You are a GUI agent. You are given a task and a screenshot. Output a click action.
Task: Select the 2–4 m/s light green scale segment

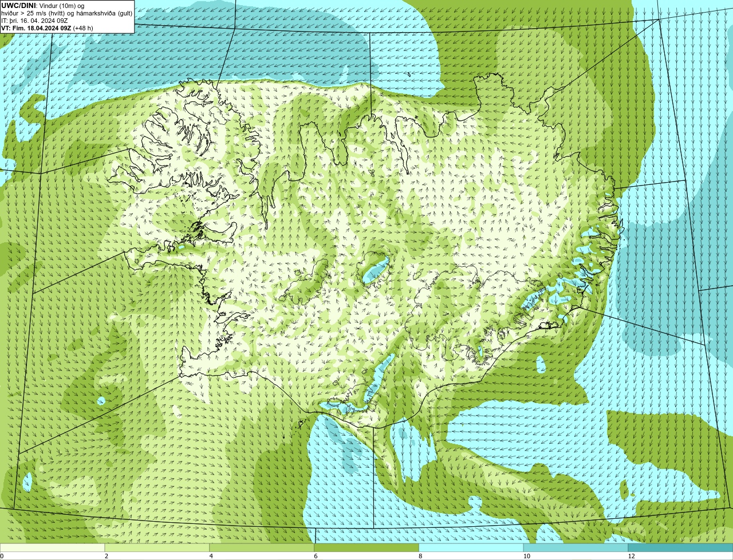157,547
